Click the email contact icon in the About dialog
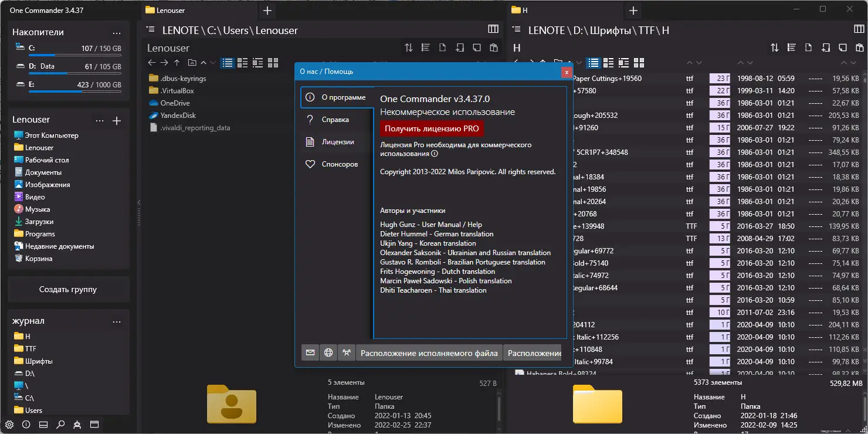The image size is (868, 434). tap(310, 352)
